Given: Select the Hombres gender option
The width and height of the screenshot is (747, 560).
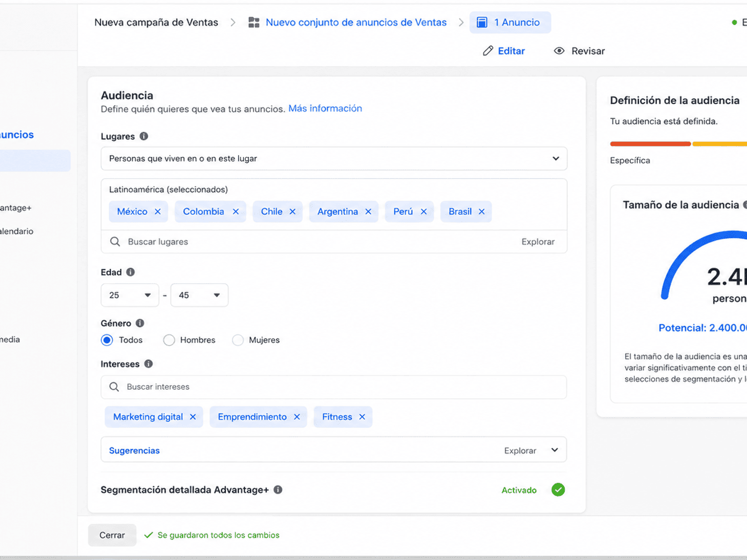Looking at the screenshot, I should 169,340.
